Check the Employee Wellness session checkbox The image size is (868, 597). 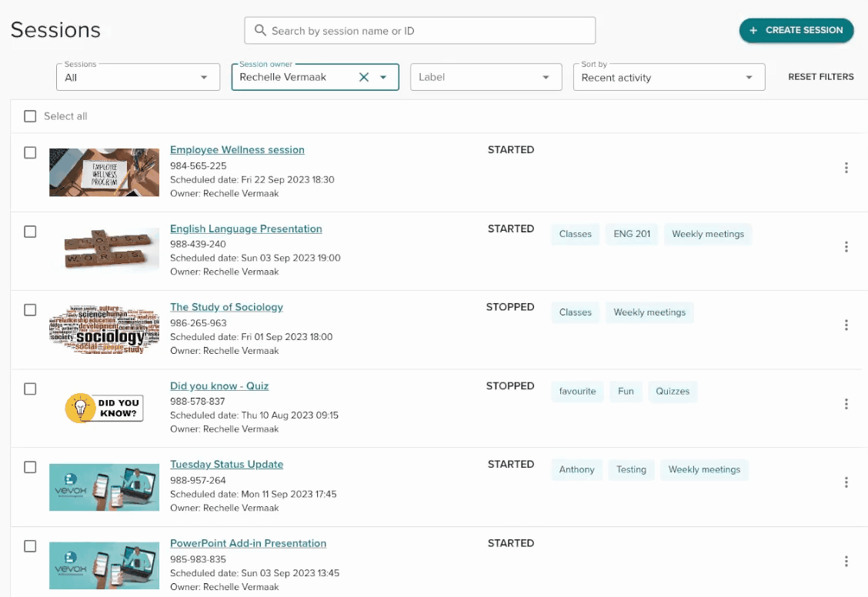[30, 153]
